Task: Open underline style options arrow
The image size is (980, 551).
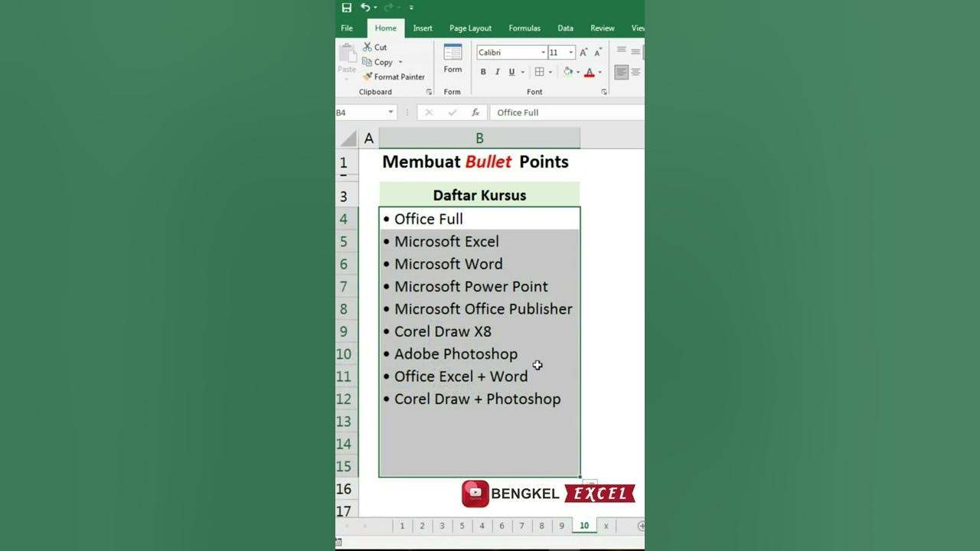Action: click(523, 72)
